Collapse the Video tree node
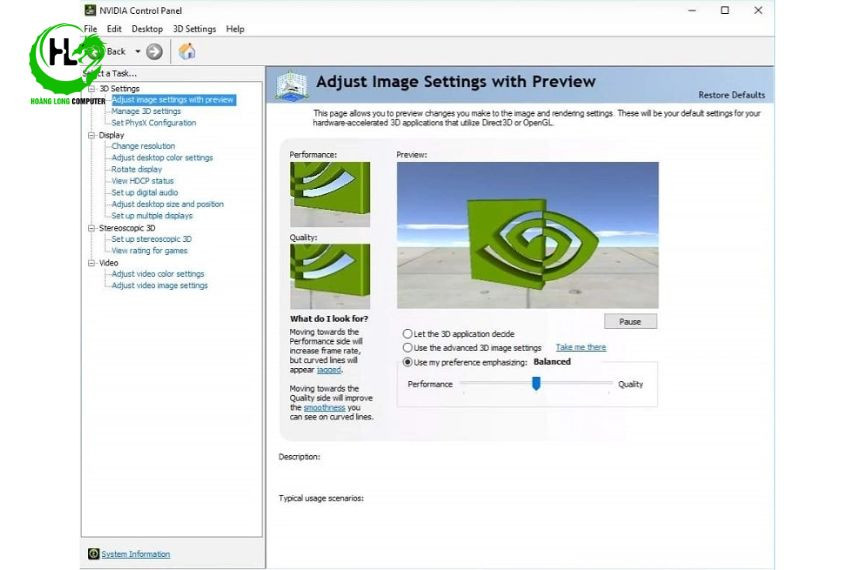 91,263
